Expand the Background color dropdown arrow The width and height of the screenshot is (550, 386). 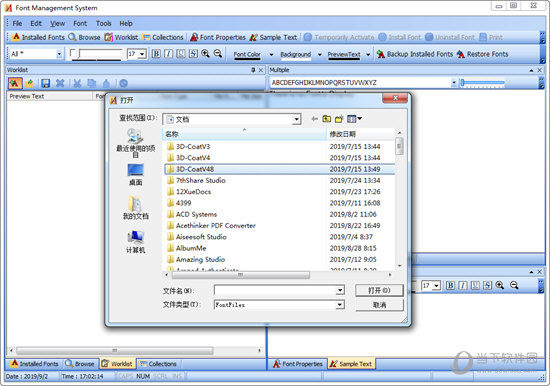tap(320, 55)
